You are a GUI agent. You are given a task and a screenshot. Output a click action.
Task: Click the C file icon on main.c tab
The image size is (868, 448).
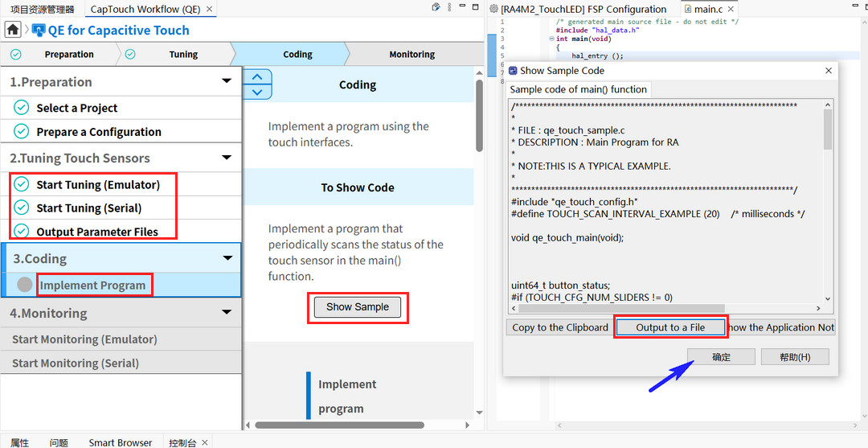(x=688, y=9)
